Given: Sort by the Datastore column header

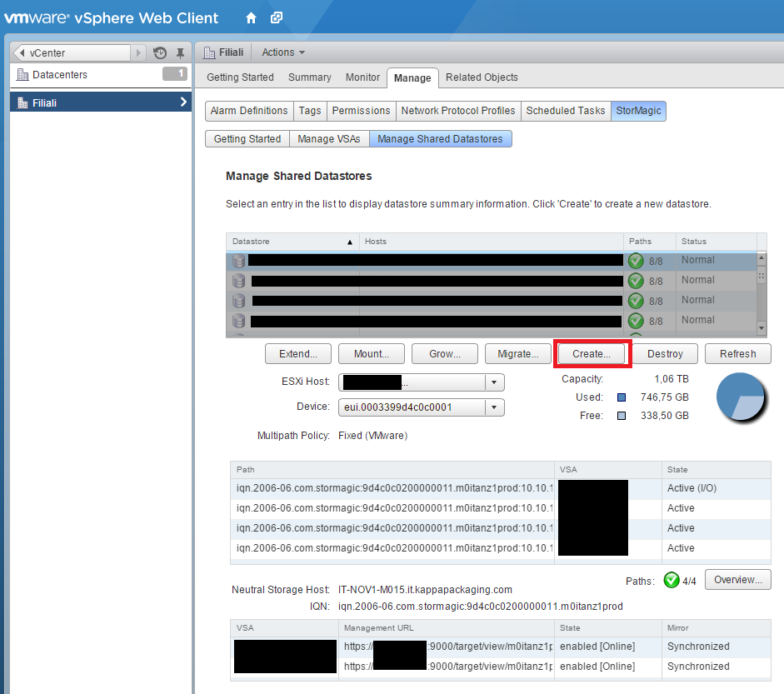Looking at the screenshot, I should [292, 242].
